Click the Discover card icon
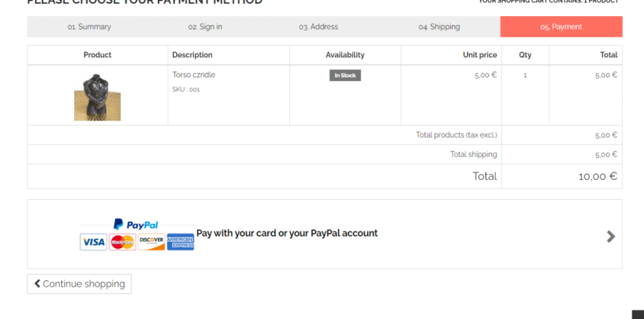The height and width of the screenshot is (319, 644). pos(151,242)
